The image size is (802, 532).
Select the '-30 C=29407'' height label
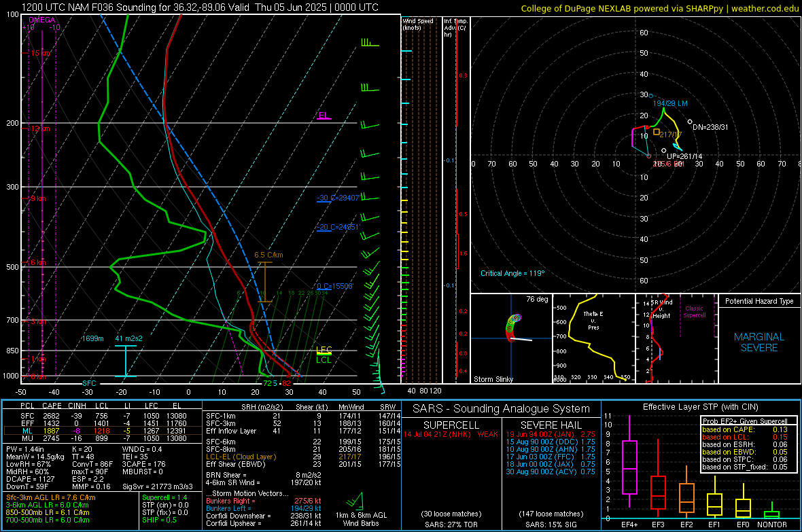(338, 198)
